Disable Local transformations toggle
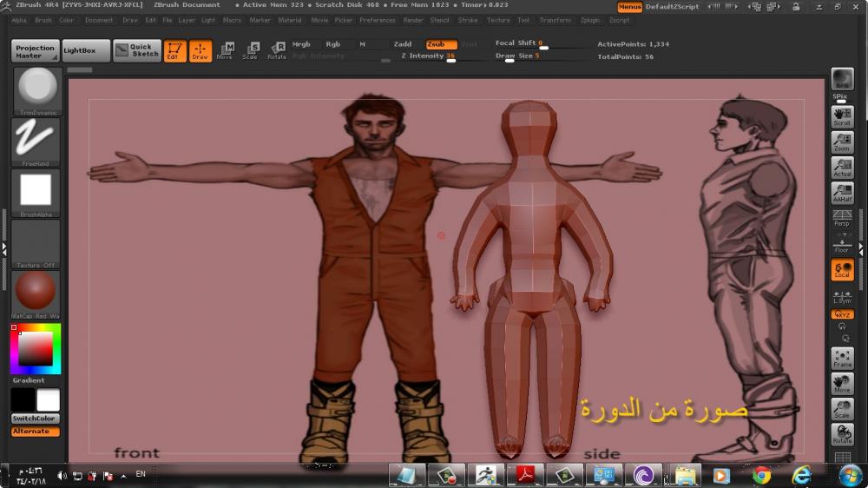The width and height of the screenshot is (868, 488). point(842,270)
